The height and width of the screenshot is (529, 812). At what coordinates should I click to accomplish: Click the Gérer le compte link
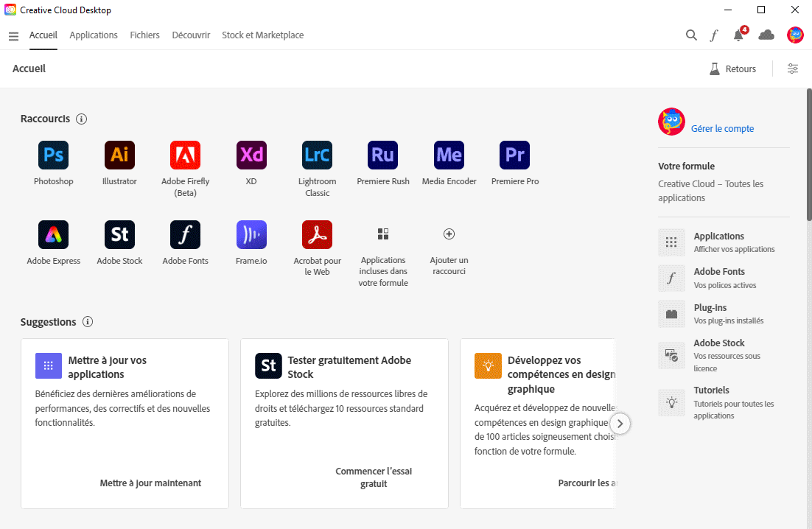722,129
